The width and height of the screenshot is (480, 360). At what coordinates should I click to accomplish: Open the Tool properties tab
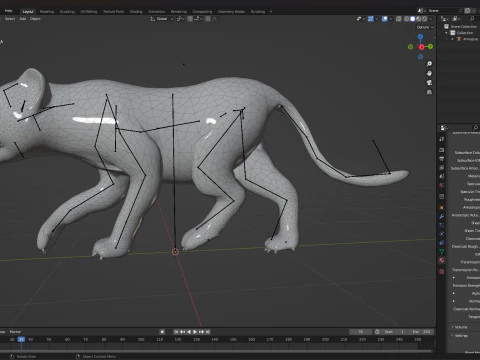442,139
